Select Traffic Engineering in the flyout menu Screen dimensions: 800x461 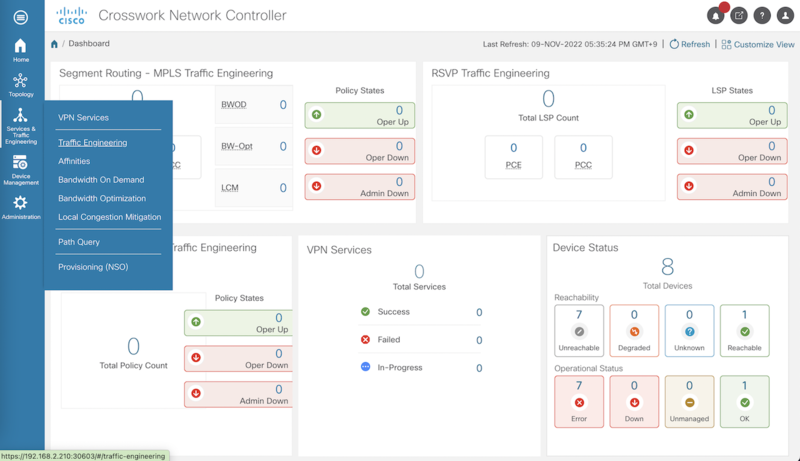click(92, 142)
